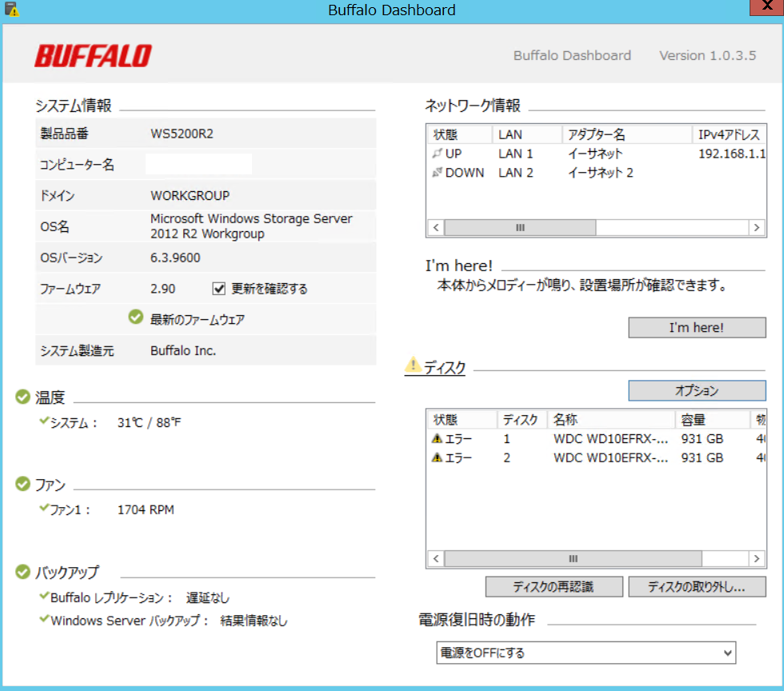Click the Buffalo Dashboard title bar app icon

(11, 9)
